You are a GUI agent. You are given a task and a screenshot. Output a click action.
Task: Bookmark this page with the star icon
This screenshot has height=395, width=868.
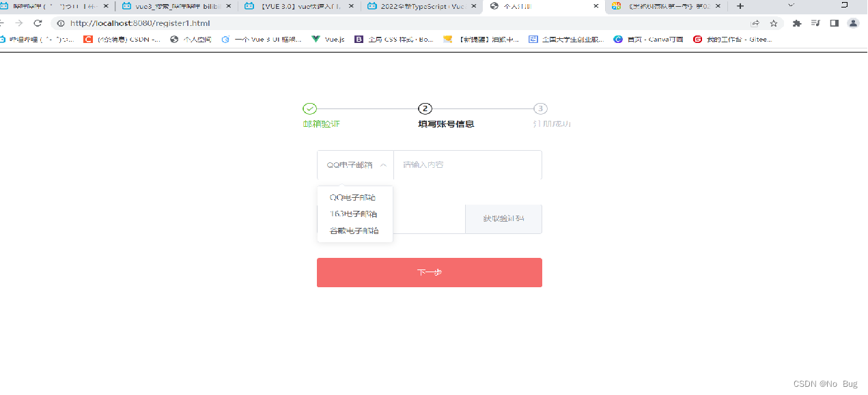[x=774, y=23]
